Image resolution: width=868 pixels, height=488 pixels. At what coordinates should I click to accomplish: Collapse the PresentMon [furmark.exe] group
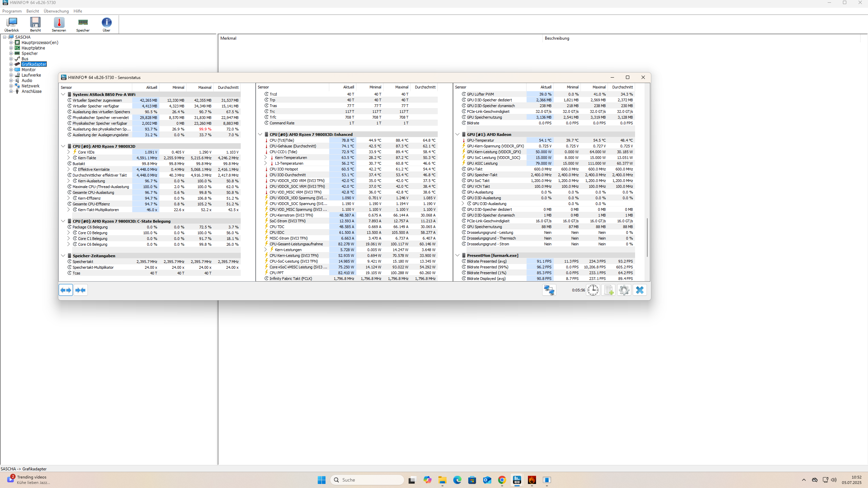coord(457,256)
